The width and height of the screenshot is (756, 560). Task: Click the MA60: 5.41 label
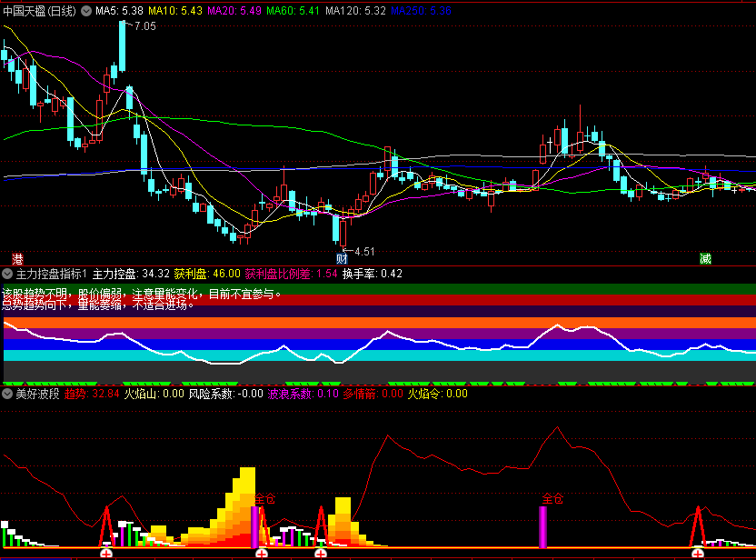293,11
